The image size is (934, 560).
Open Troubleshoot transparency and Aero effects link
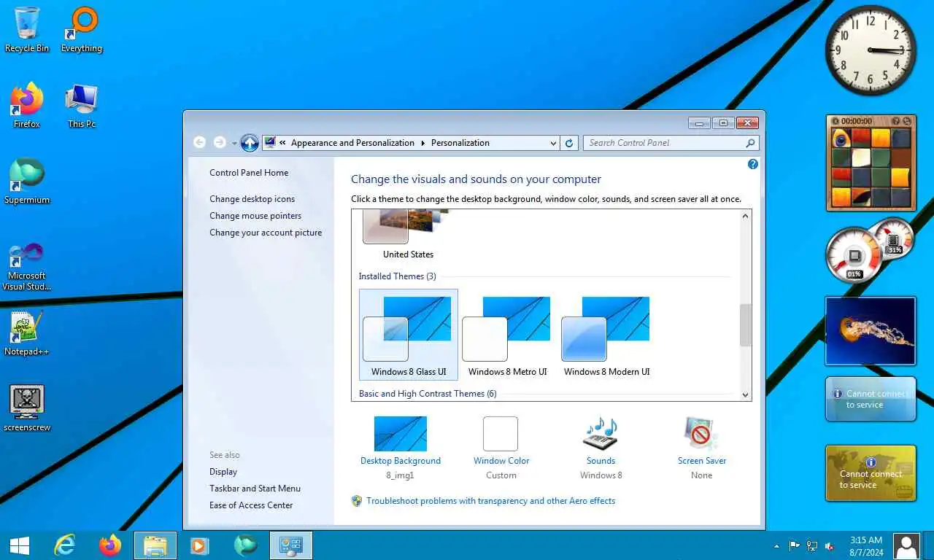490,501
